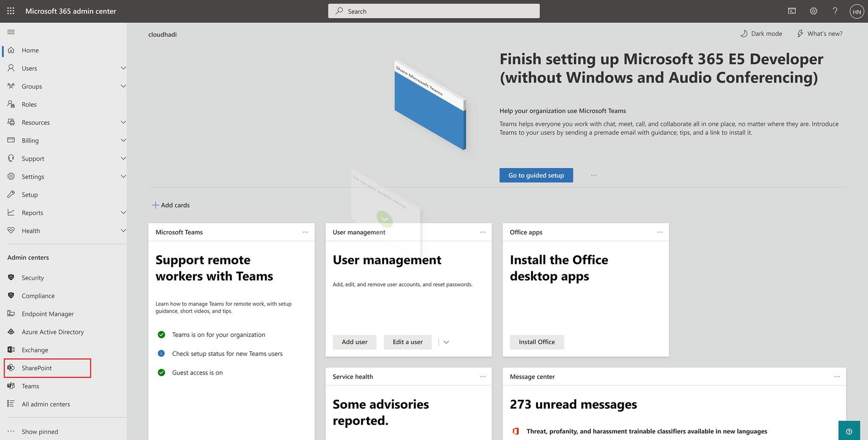Click Go to guided setup button
Screen dimensions: 868x440
pyautogui.click(x=536, y=175)
